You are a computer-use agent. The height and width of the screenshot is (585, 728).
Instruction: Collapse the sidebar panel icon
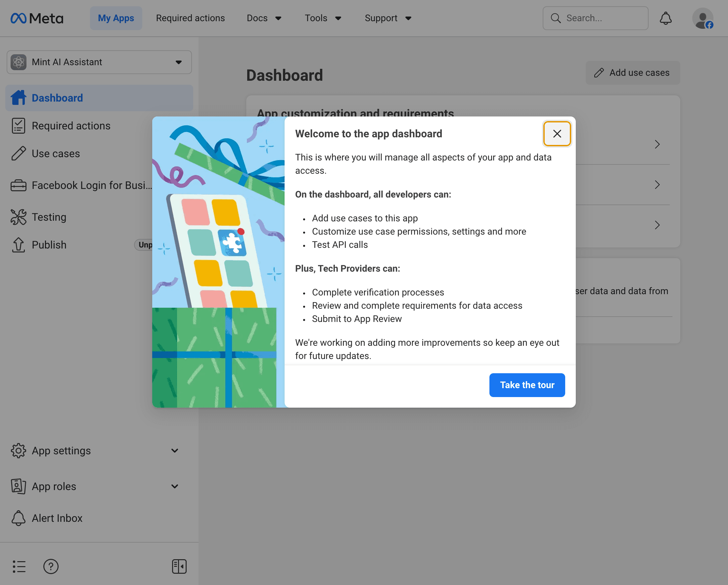179,566
